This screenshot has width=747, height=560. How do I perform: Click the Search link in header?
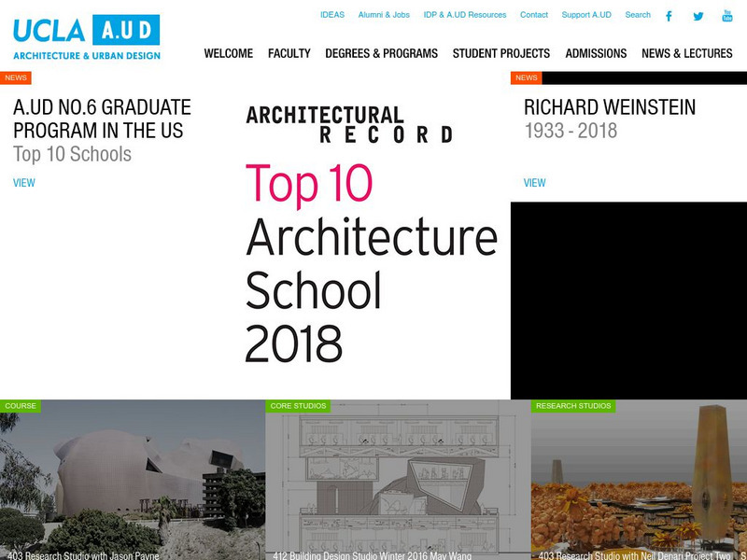click(x=638, y=15)
